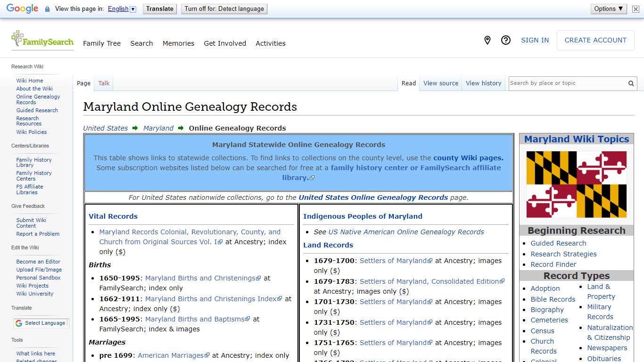Open county Wiki pages link
The width and height of the screenshot is (644, 362).
[x=468, y=158]
